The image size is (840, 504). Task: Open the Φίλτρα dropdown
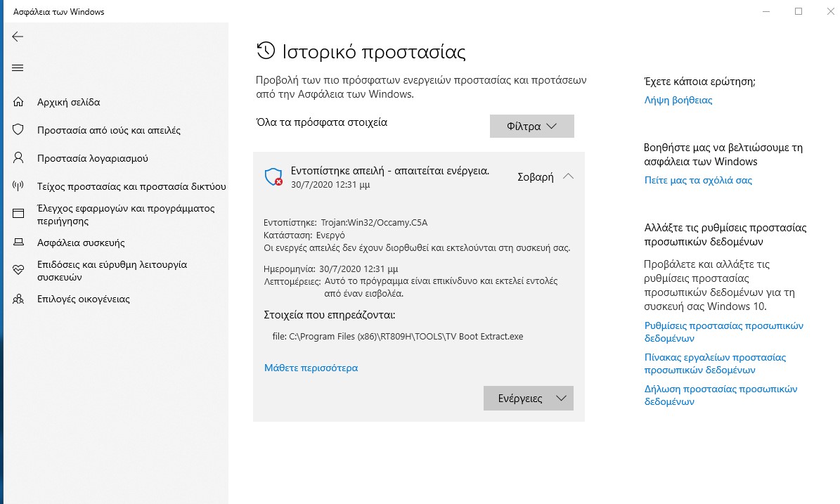pos(532,126)
